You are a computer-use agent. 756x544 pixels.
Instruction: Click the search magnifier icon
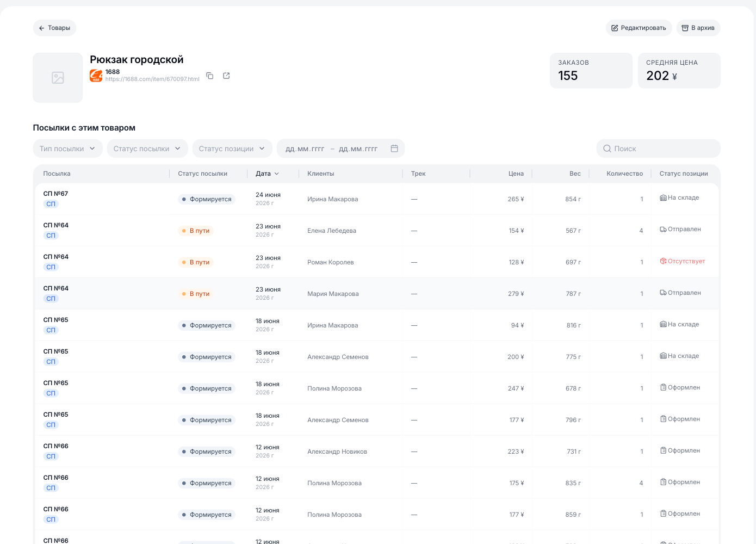607,149
